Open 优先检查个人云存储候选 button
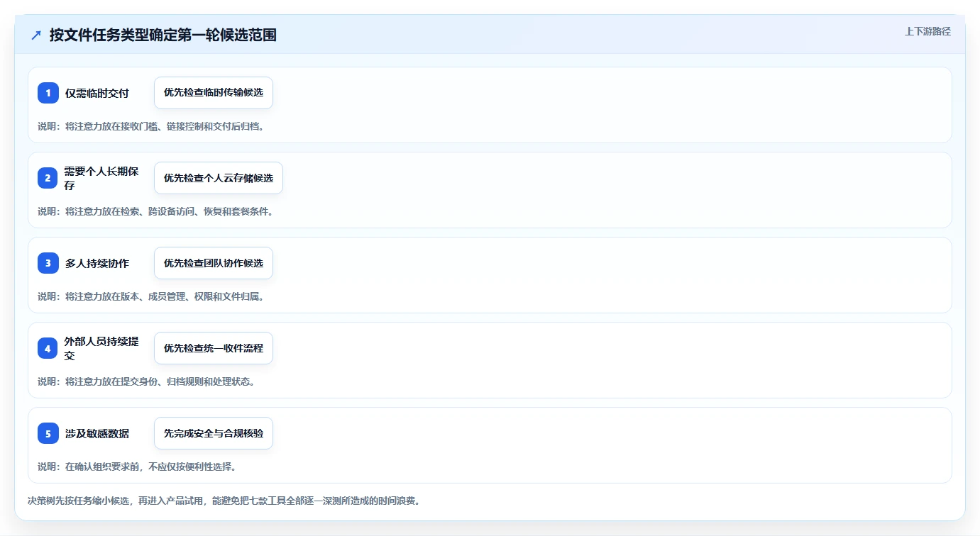The width and height of the screenshot is (980, 536). (x=219, y=178)
